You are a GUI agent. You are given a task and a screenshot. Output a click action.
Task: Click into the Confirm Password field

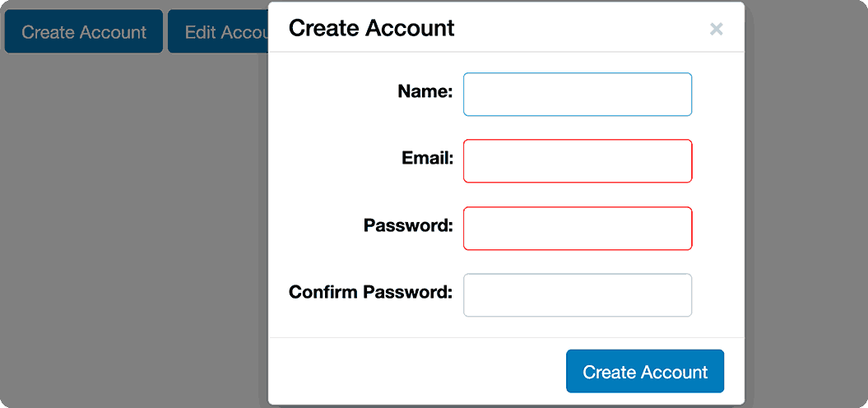578,295
